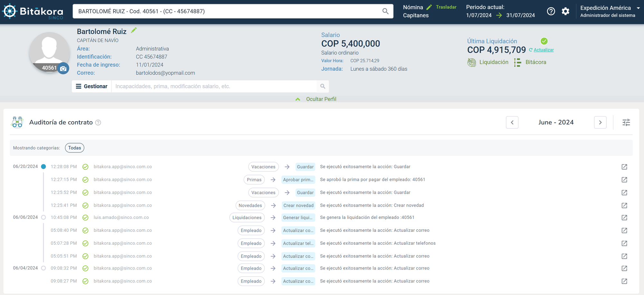644x295 pixels.
Task: Click the Gestionar search magnifier icon
Action: 323,86
